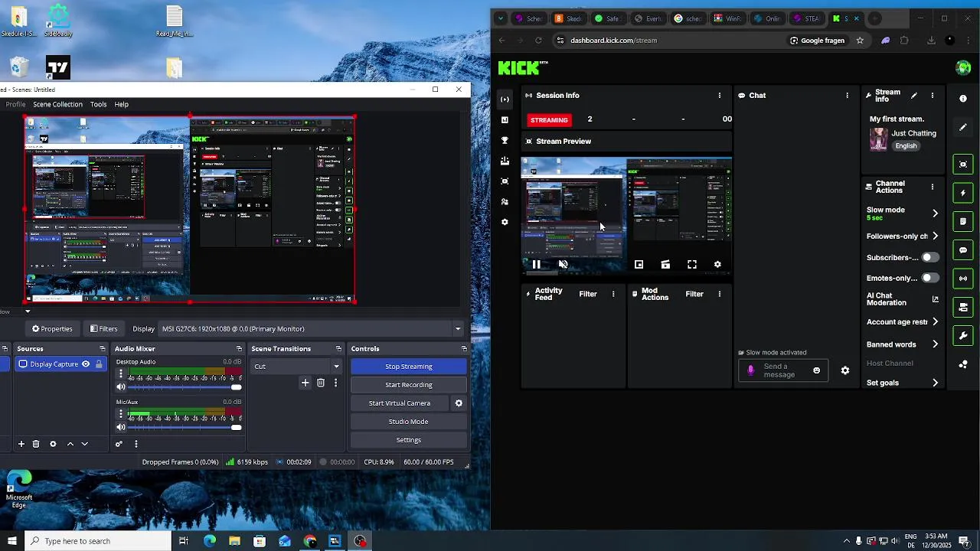Mute Desktop Audio in the Audio Mixer
The width and height of the screenshot is (980, 551).
[x=120, y=387]
